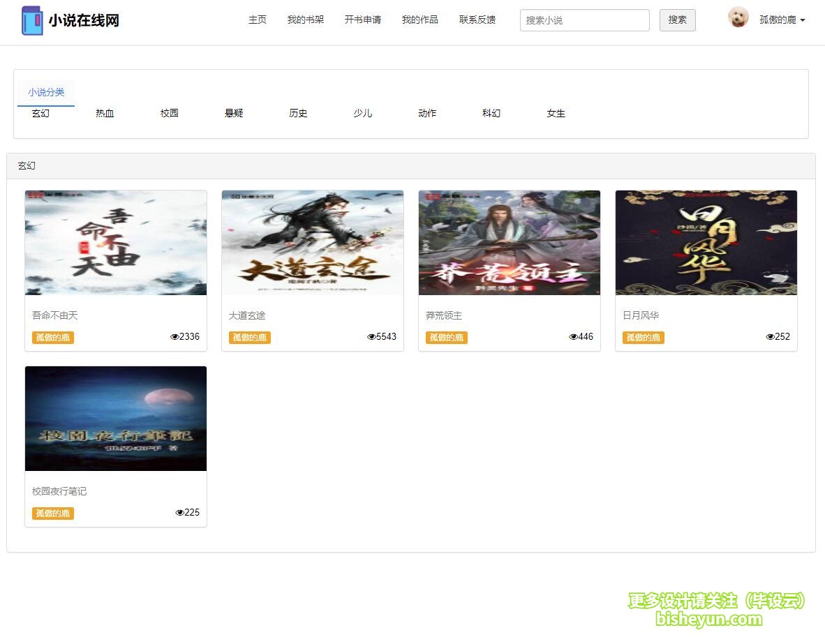Image resolution: width=825 pixels, height=644 pixels.
Task: Go to 主页 in the navigation bar
Action: 258,20
